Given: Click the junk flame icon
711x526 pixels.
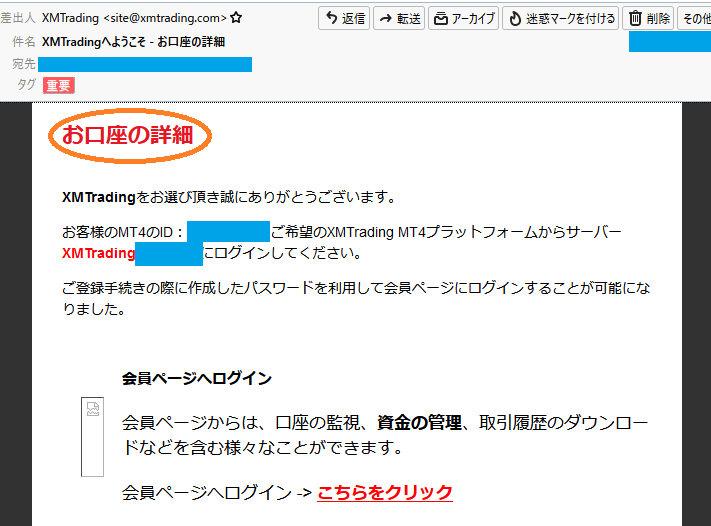Looking at the screenshot, I should coord(515,19).
